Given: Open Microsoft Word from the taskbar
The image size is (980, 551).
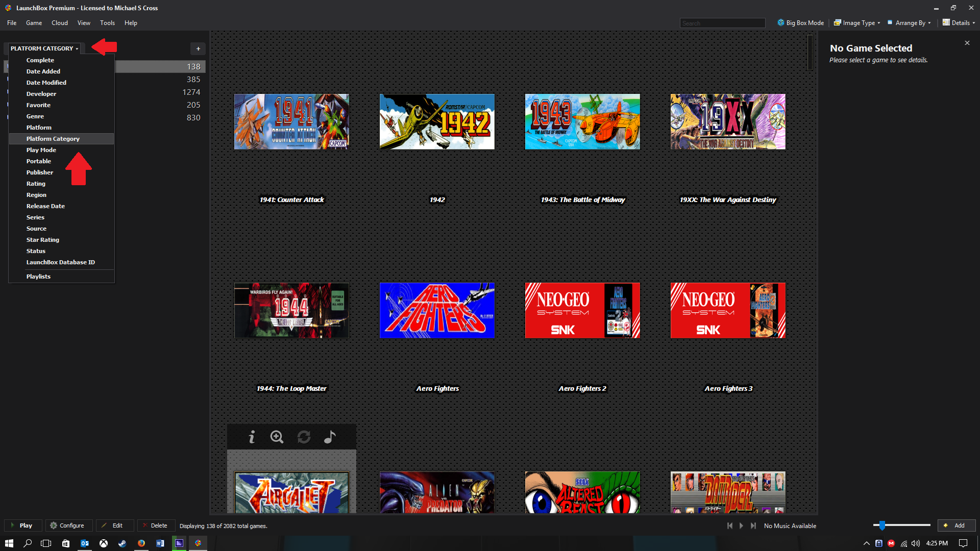Looking at the screenshot, I should coord(160,543).
